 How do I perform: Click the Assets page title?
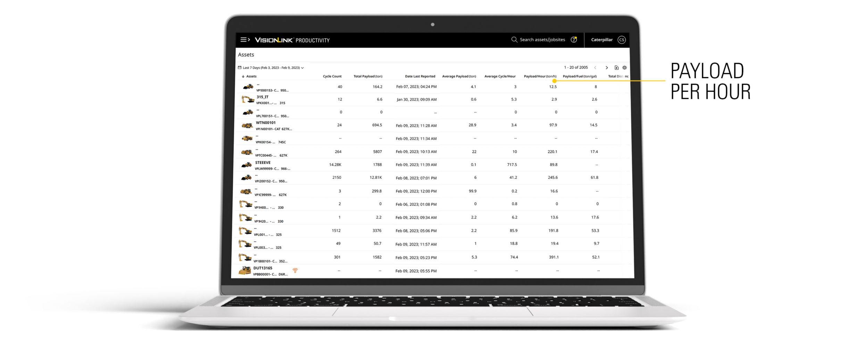tap(246, 55)
